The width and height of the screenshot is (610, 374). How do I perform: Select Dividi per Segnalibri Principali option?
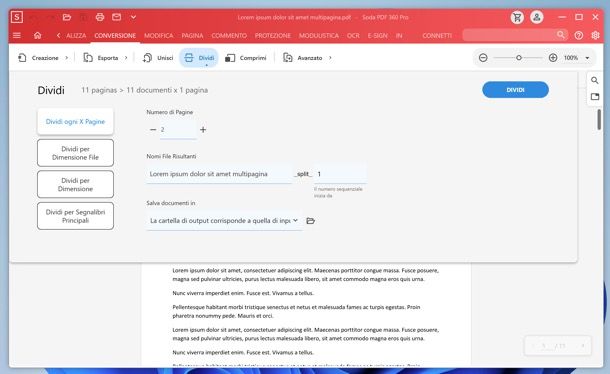[x=75, y=216]
